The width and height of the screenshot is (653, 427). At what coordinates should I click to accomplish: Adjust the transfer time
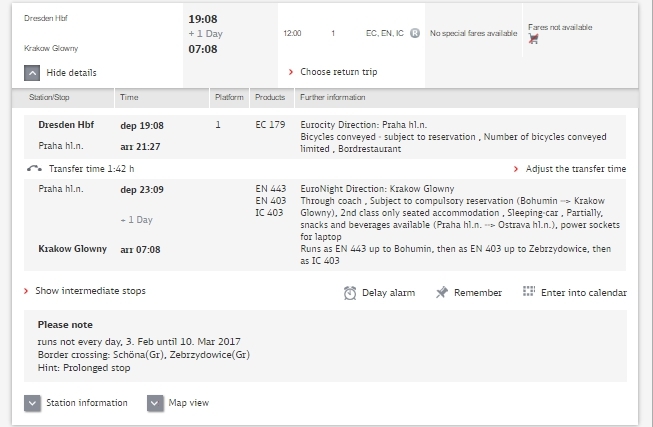click(575, 169)
